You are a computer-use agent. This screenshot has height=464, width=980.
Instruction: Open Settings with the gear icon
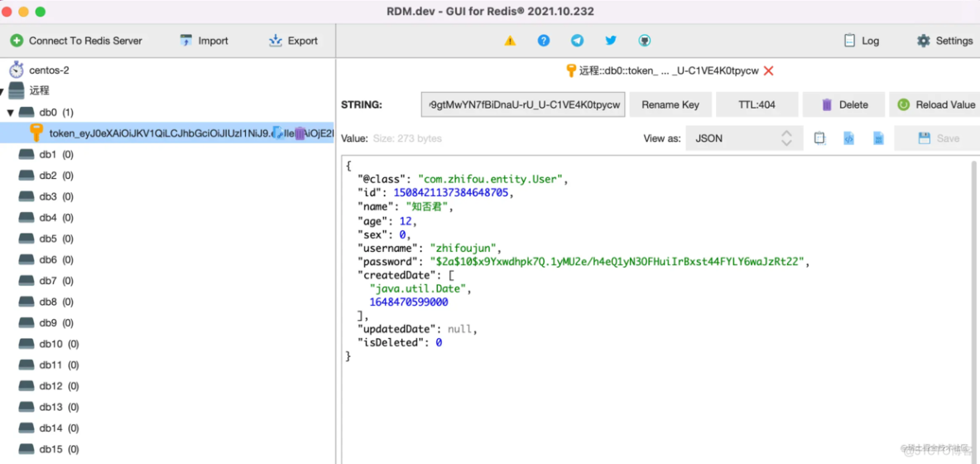point(944,41)
